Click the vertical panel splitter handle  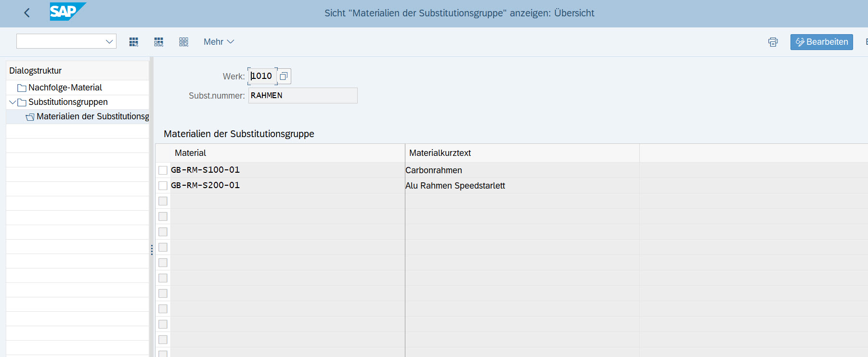152,250
